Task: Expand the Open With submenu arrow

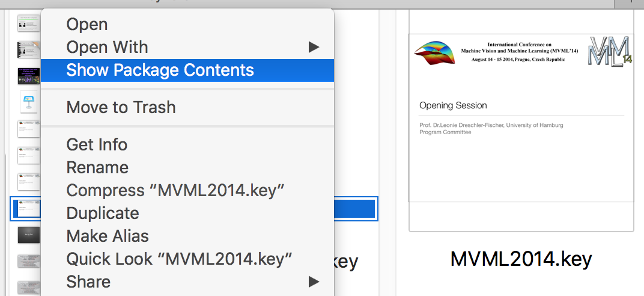Action: pyautogui.click(x=314, y=47)
